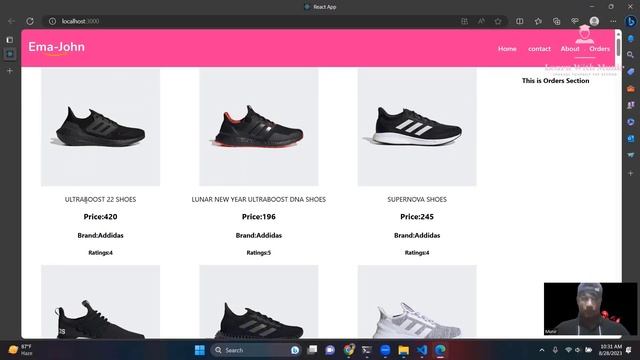Screen dimensions: 640x360
Task: Open a new tab with plus button
Action: [10, 71]
